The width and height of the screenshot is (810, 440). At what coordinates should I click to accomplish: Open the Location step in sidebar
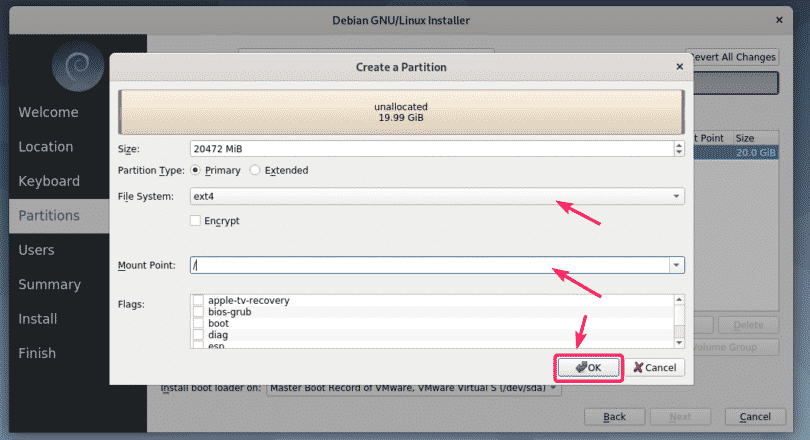(46, 147)
